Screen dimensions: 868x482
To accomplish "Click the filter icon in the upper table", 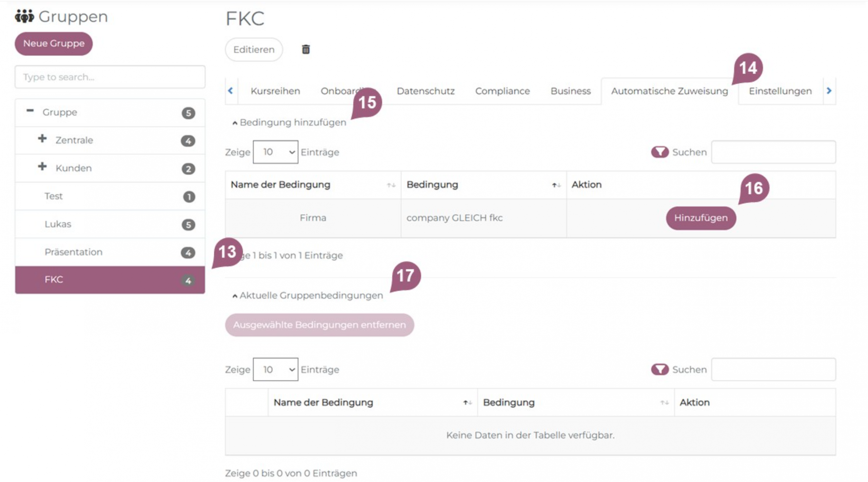I will (x=659, y=152).
